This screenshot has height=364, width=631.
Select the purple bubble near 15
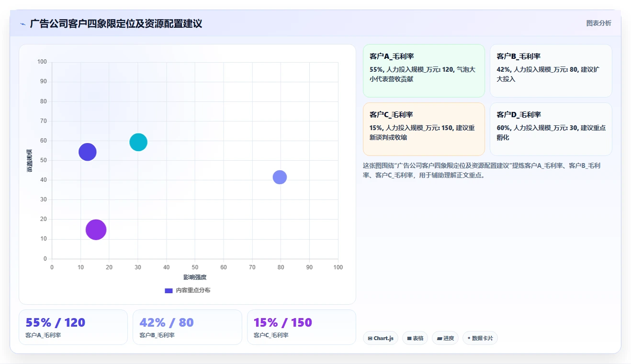[96, 230]
